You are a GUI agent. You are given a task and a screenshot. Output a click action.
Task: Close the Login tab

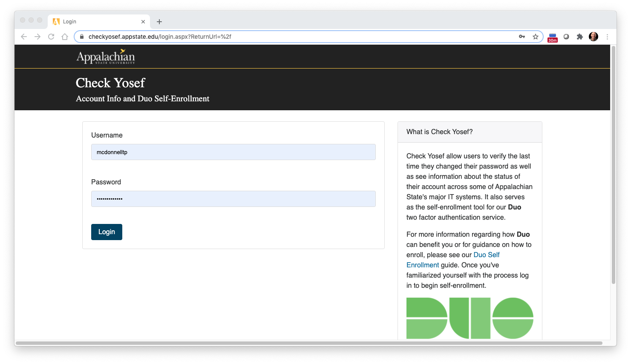coord(143,22)
